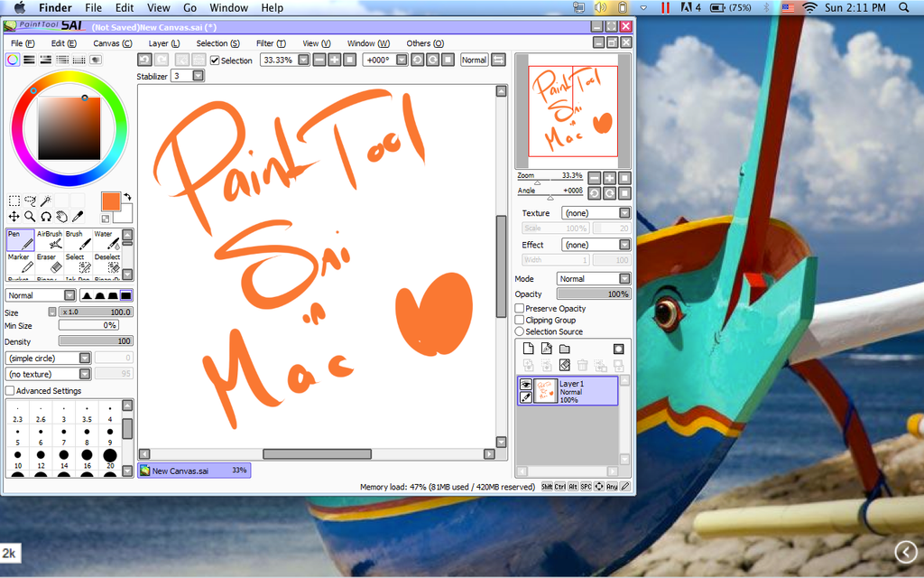
Task: Clear the layer with eraser icon
Action: point(565,366)
